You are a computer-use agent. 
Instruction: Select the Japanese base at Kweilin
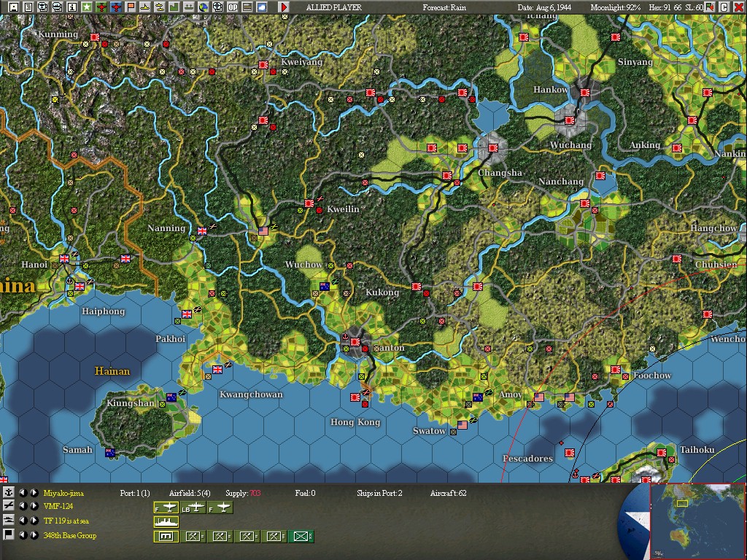tap(309, 203)
